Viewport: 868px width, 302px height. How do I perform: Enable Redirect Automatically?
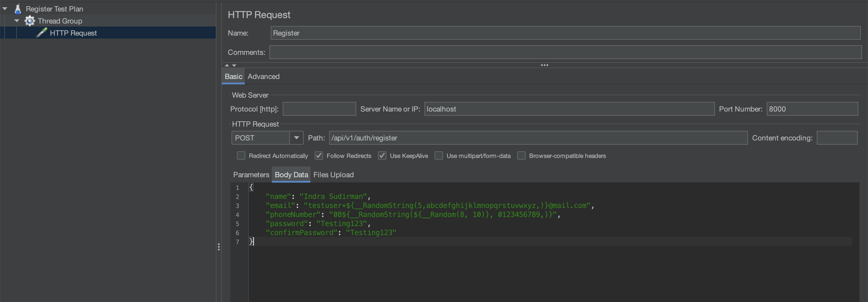(x=241, y=156)
